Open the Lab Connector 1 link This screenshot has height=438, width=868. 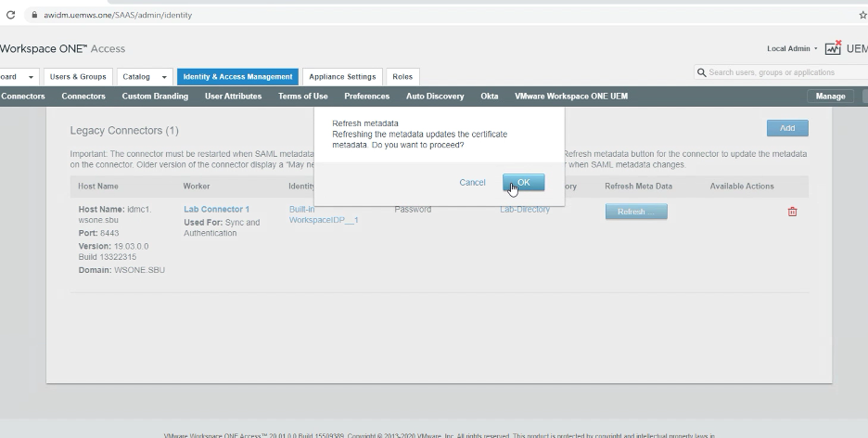[x=216, y=210]
